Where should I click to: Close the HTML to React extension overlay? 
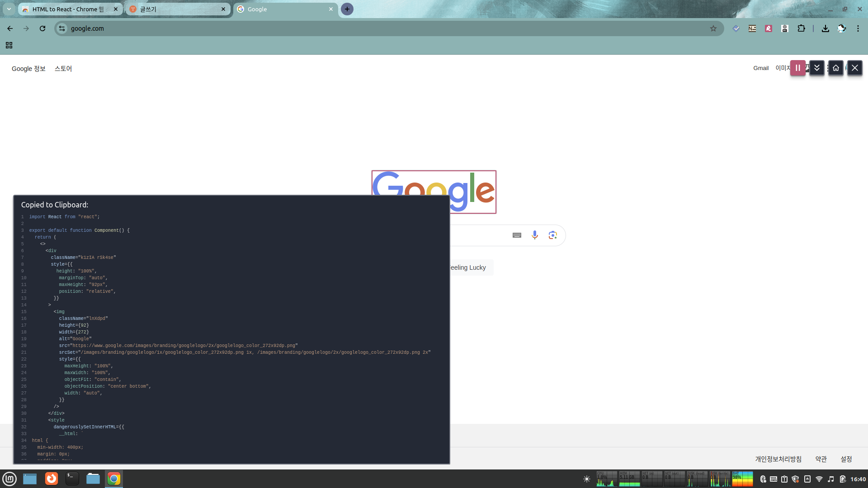click(854, 68)
